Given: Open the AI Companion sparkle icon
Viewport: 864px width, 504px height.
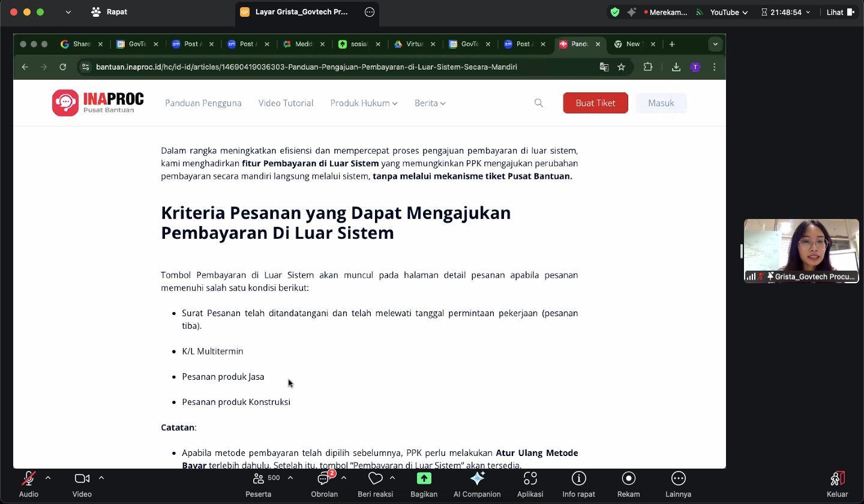Looking at the screenshot, I should [477, 479].
